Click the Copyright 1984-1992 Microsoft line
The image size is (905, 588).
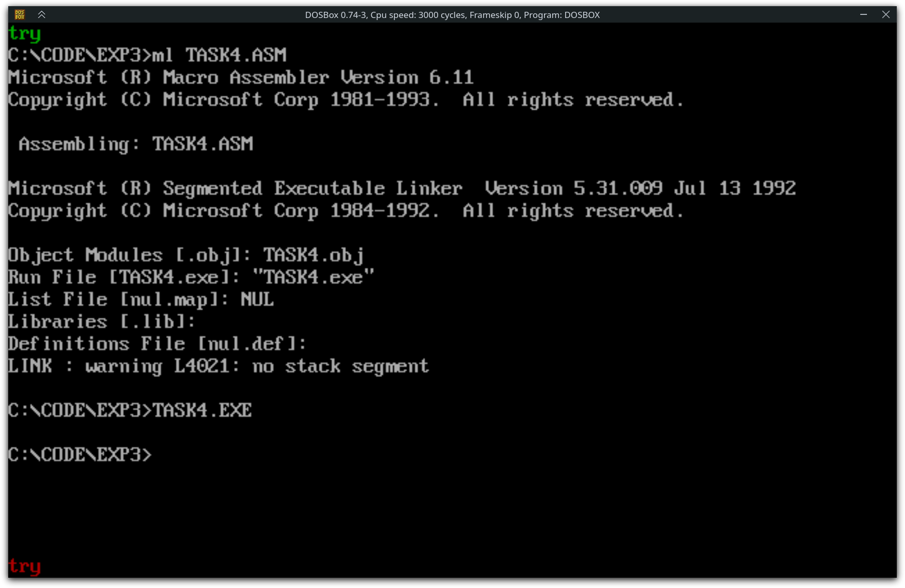[346, 211]
